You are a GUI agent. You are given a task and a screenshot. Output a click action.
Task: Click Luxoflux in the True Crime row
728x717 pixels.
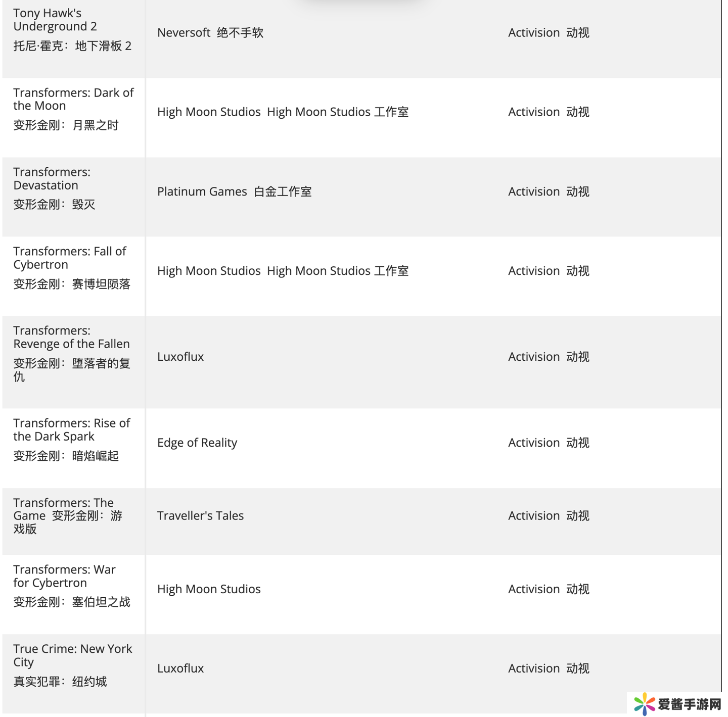(x=180, y=668)
